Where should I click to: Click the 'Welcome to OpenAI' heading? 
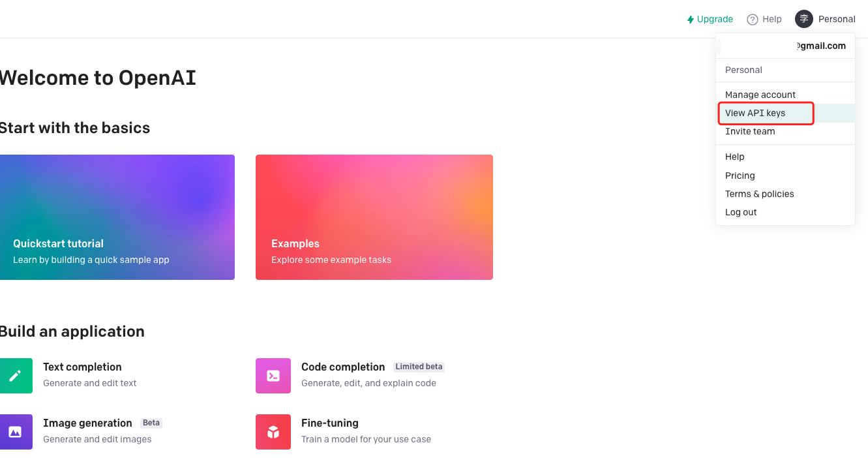click(98, 78)
